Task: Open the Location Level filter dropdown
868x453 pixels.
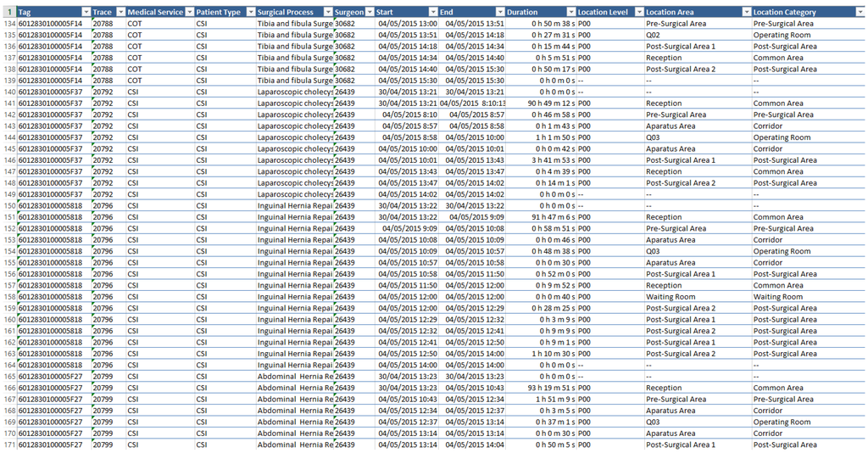Action: [639, 12]
